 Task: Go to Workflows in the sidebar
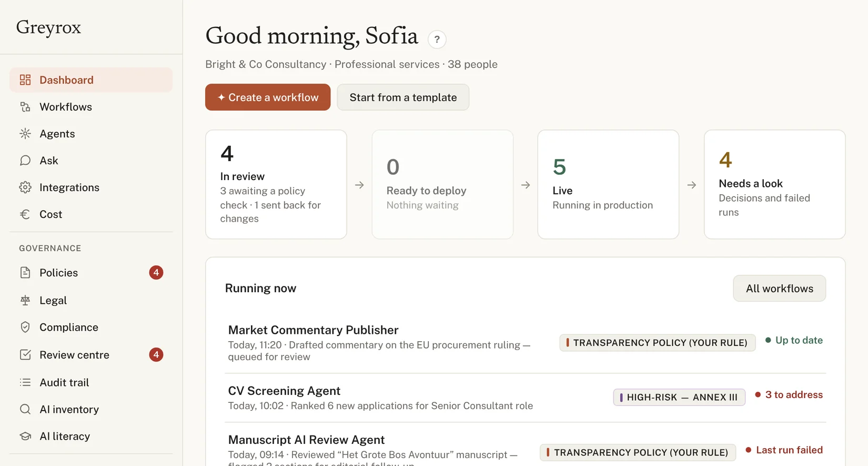click(x=91, y=107)
